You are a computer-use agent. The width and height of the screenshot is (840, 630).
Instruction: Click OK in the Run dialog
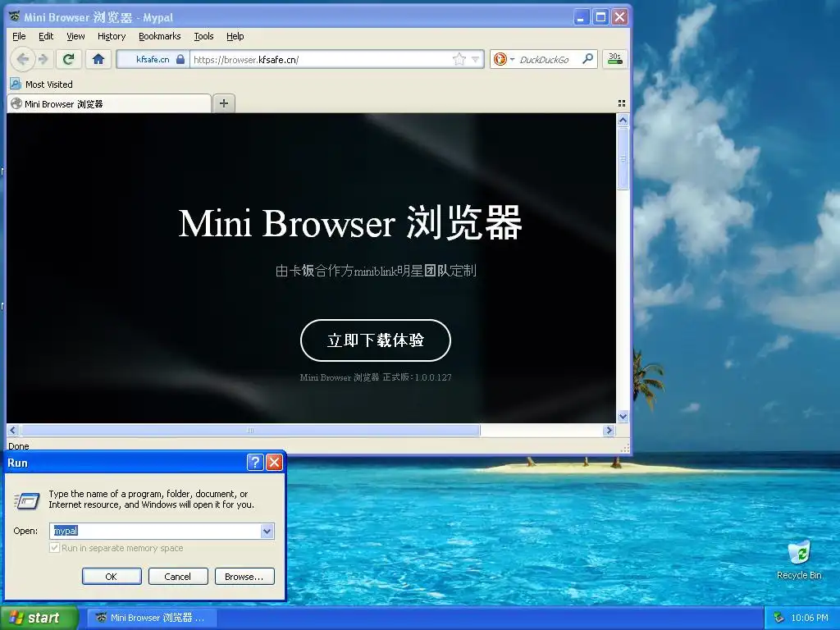coord(112,577)
